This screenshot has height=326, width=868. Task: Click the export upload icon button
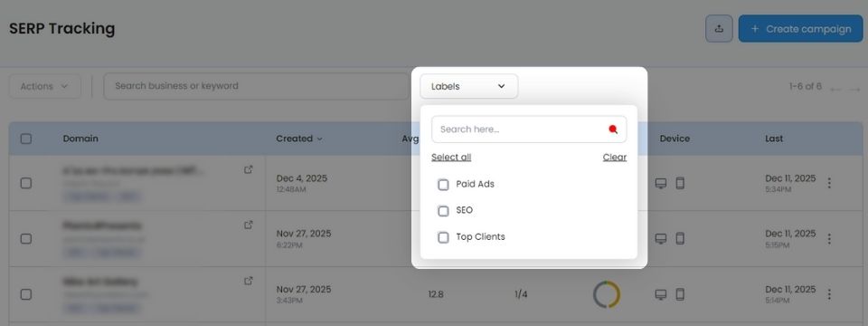click(x=719, y=29)
